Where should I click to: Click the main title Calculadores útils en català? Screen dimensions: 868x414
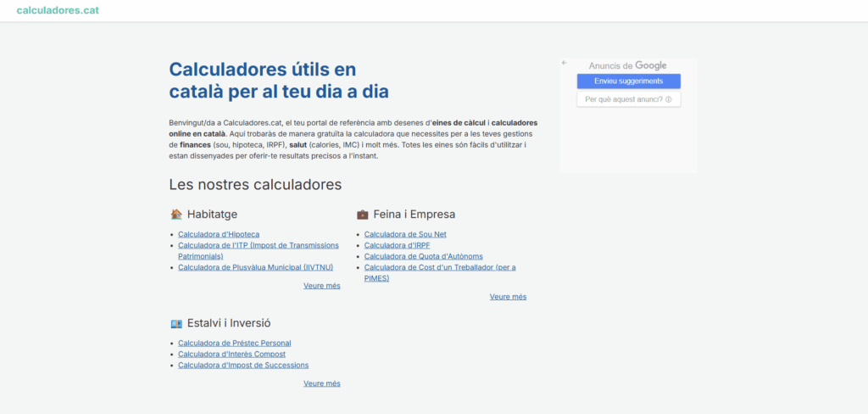click(x=279, y=81)
